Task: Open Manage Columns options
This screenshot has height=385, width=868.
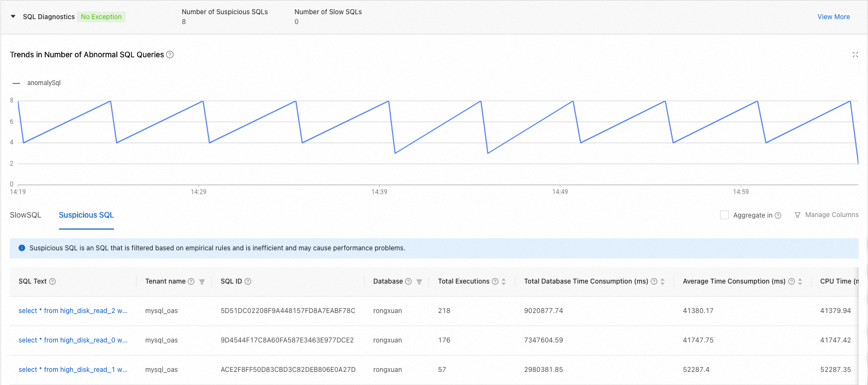Action: (827, 215)
